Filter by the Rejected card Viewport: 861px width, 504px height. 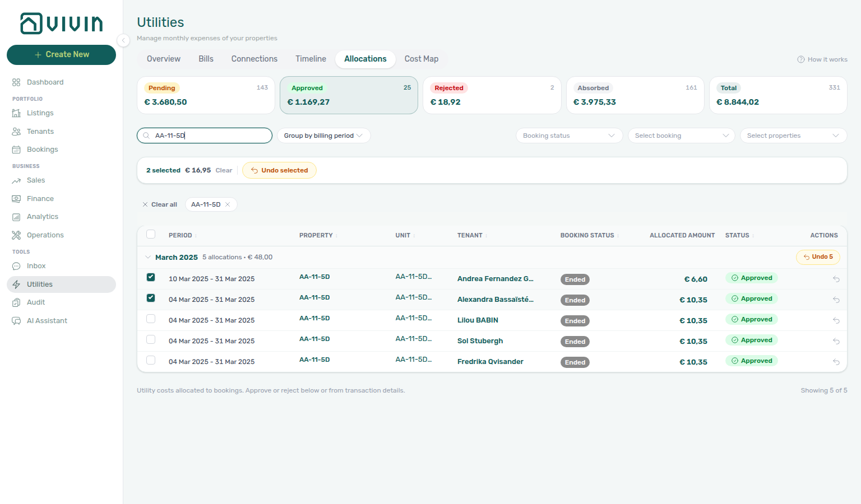point(492,95)
